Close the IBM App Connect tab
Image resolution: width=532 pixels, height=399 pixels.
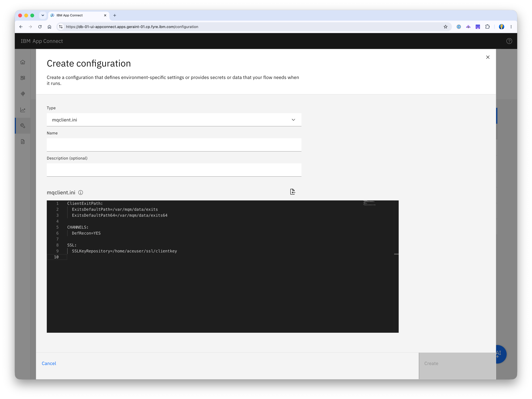click(105, 15)
